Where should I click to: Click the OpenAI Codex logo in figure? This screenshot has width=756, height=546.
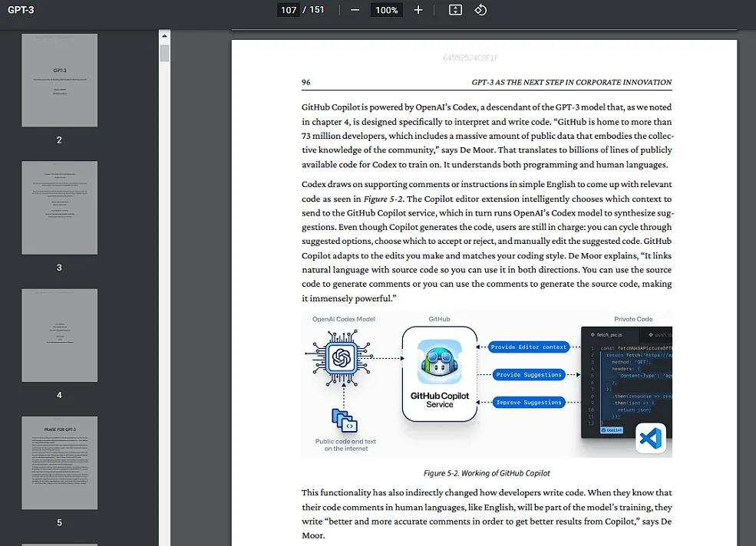click(342, 358)
